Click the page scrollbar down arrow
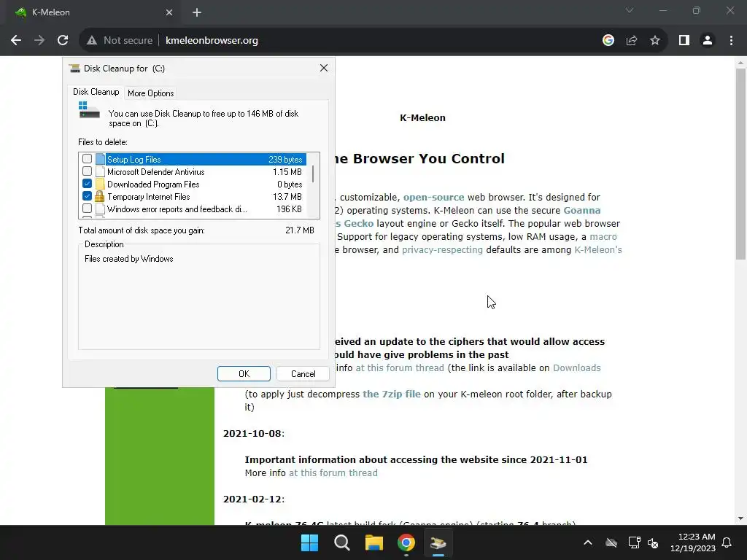Image resolution: width=747 pixels, height=560 pixels. pos(740,518)
